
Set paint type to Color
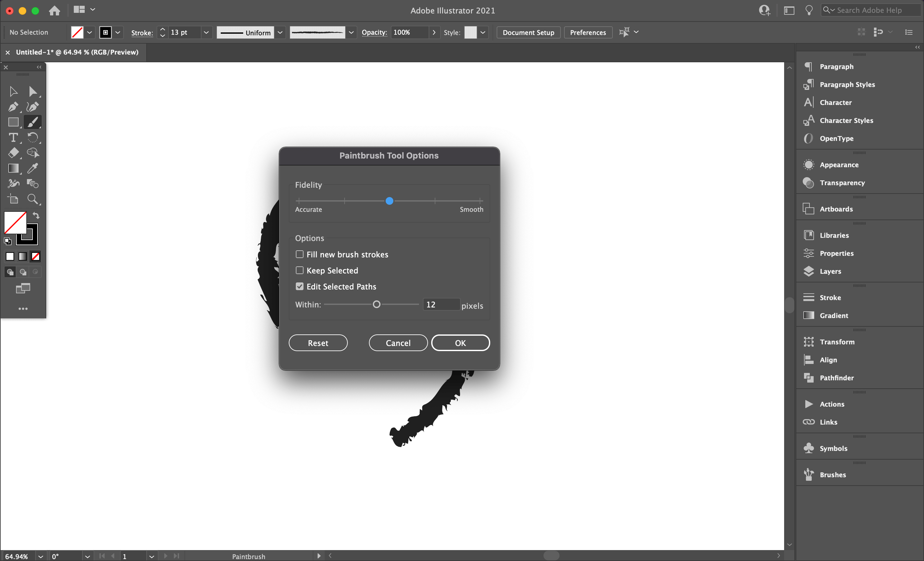(x=10, y=256)
